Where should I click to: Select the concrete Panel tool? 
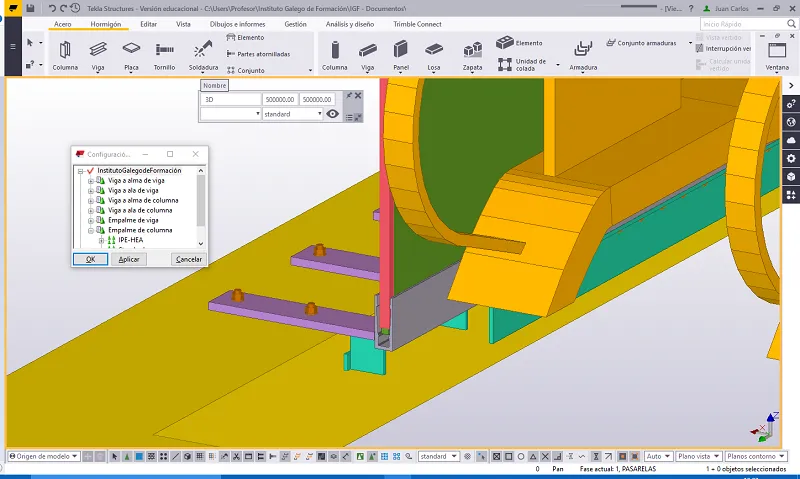pyautogui.click(x=401, y=56)
